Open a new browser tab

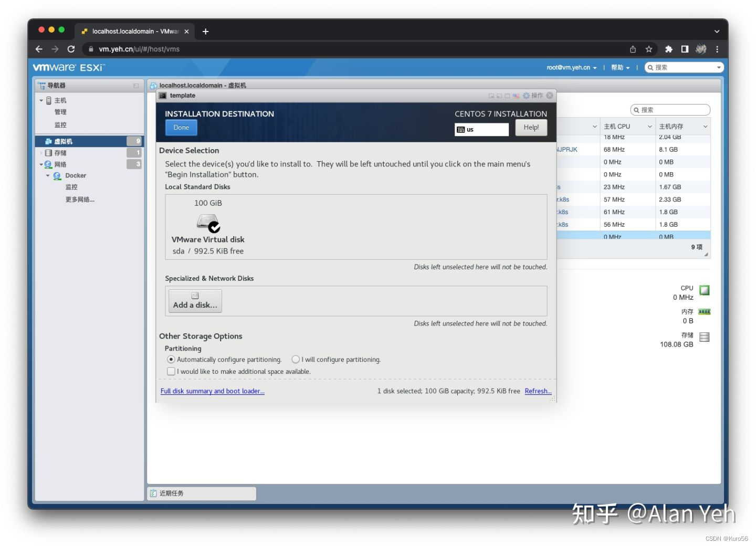click(x=205, y=31)
